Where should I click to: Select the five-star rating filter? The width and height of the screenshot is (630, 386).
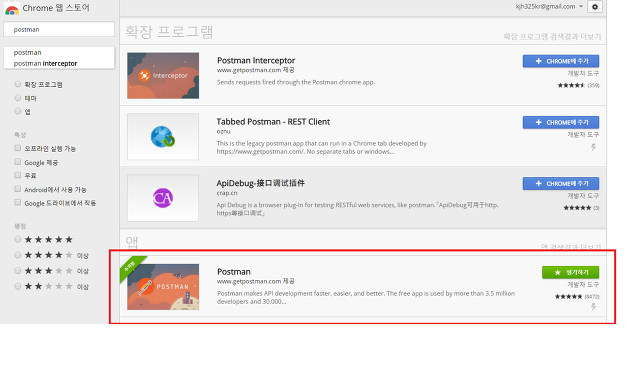pyautogui.click(x=18, y=239)
